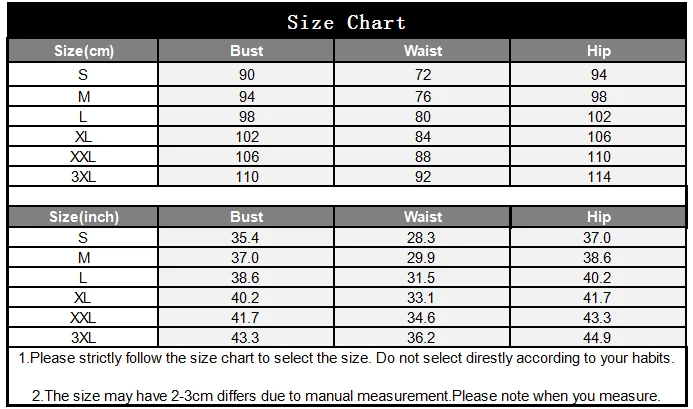Click the inch Hip value 44.9
693x409 pixels.
pos(597,337)
